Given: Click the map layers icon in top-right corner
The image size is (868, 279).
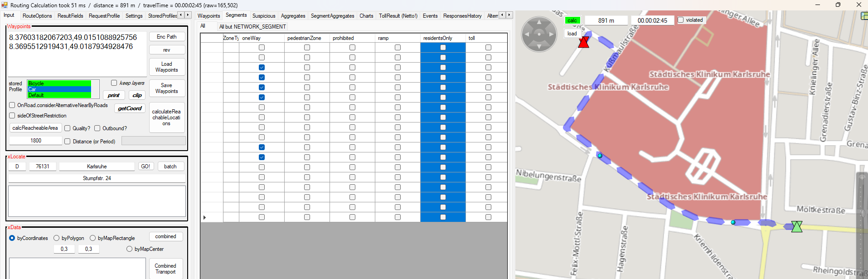Looking at the screenshot, I should click(864, 16).
